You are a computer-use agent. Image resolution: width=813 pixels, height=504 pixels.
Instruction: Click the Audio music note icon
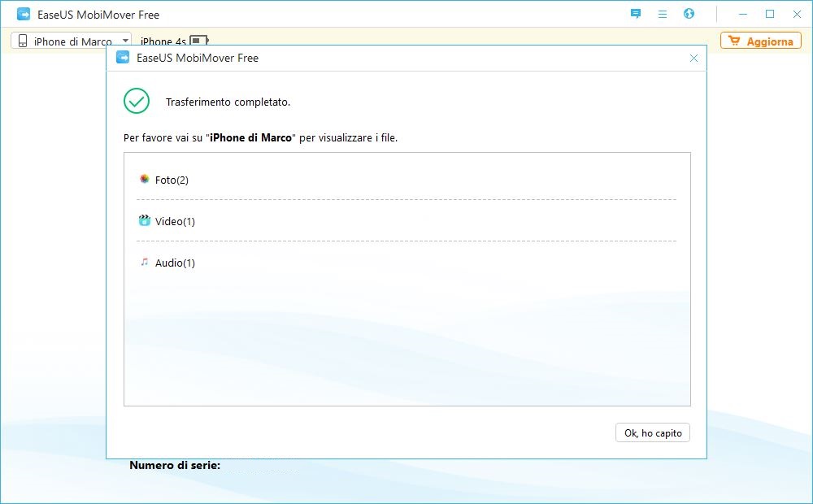pos(145,262)
